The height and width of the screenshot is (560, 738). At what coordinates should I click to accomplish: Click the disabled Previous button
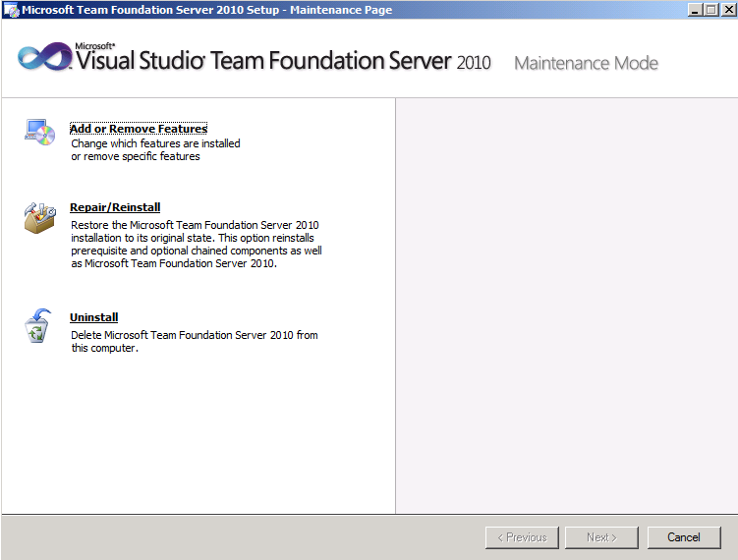tap(522, 537)
